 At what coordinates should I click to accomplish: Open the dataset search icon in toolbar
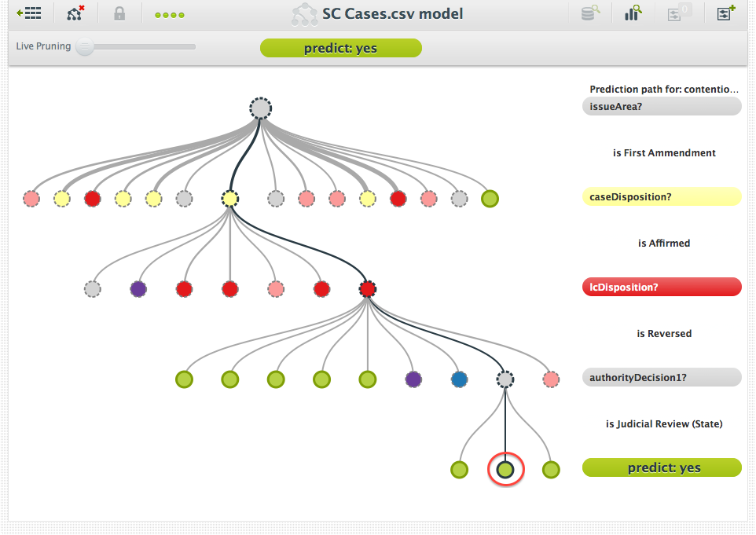590,13
